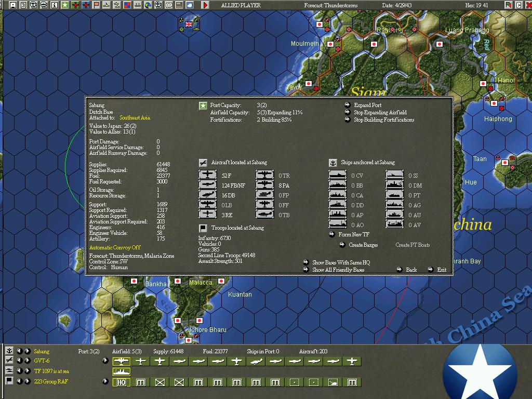Click the red plane on green background toolbar icon
532x399 pixels.
[x=75, y=5]
